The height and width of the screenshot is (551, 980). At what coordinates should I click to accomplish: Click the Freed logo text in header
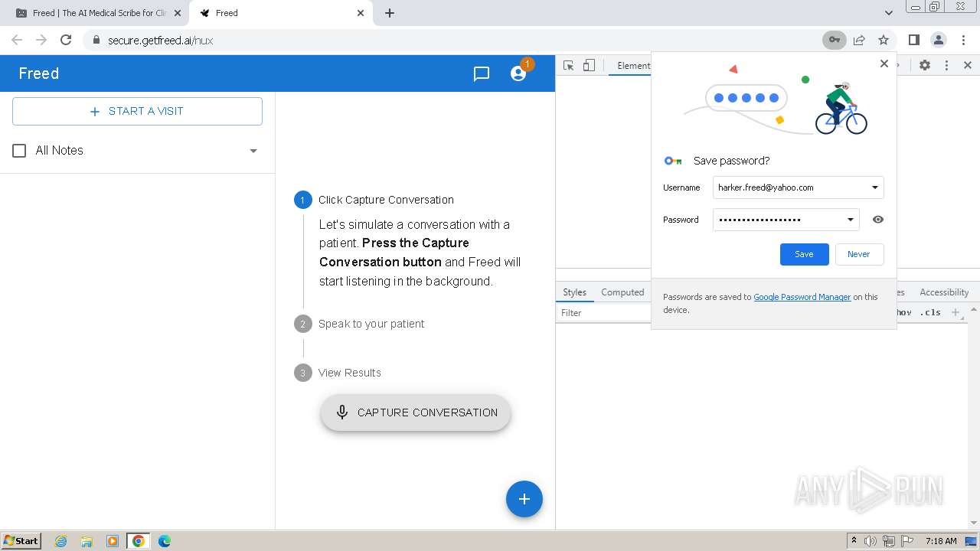click(x=39, y=73)
